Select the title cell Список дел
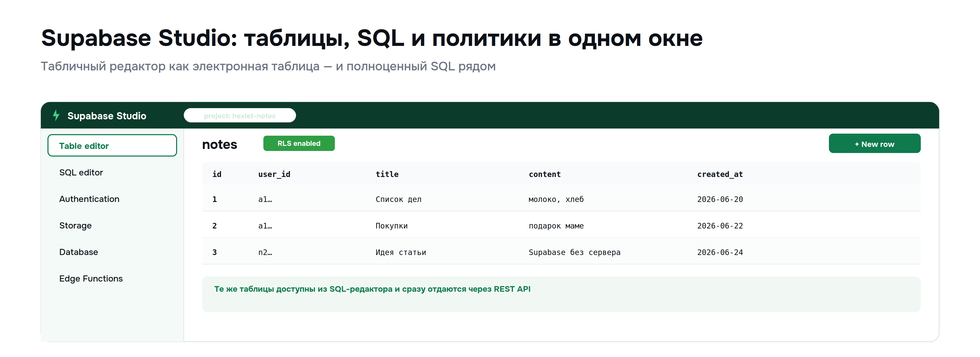This screenshot has height=357, width=980. click(x=398, y=199)
